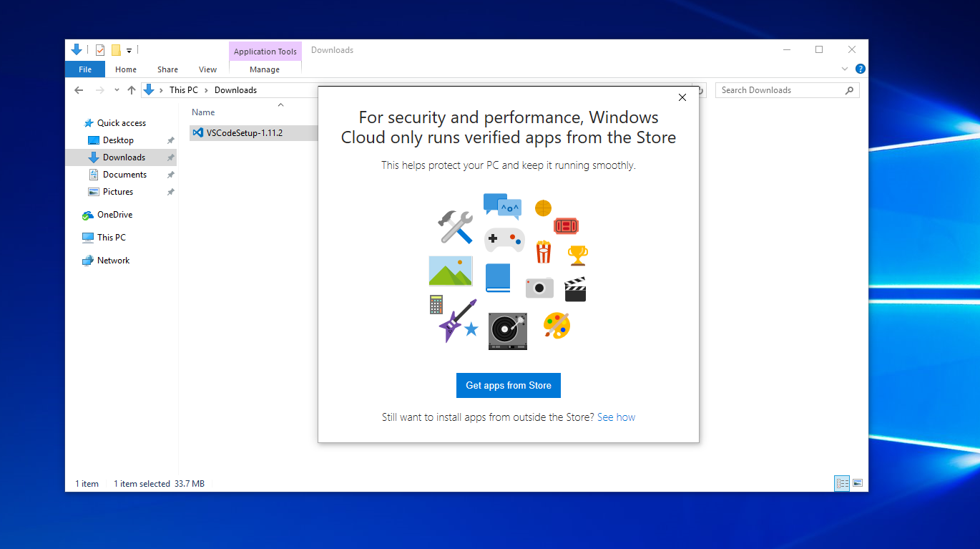Click the Downloads arrow icon in title bar
Screen dimensions: 980x549
point(77,50)
